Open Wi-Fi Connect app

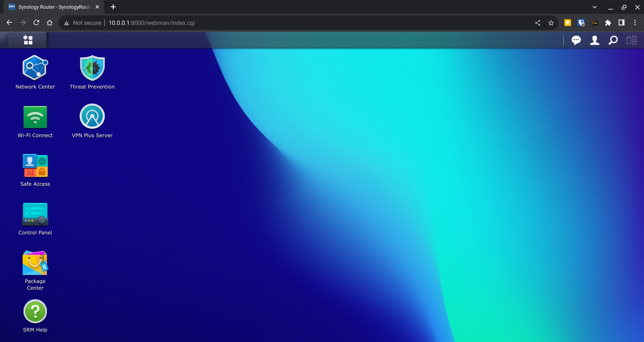click(x=35, y=121)
